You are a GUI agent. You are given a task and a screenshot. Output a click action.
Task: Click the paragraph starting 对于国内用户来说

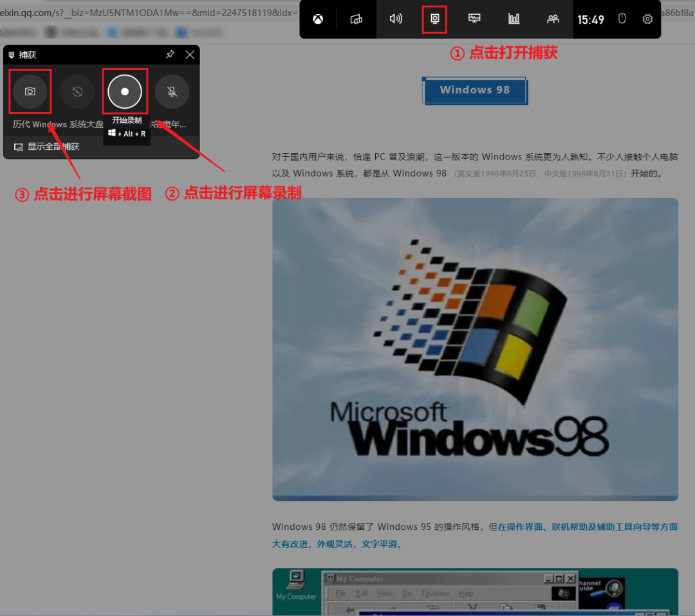475,165
